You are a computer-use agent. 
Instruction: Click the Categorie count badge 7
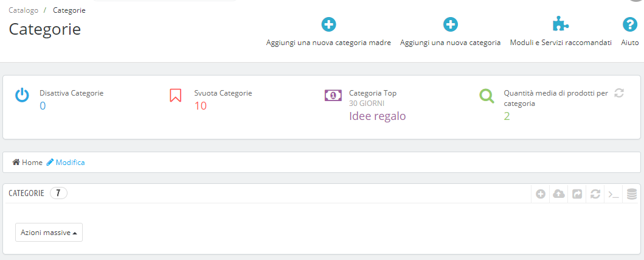[x=58, y=193]
